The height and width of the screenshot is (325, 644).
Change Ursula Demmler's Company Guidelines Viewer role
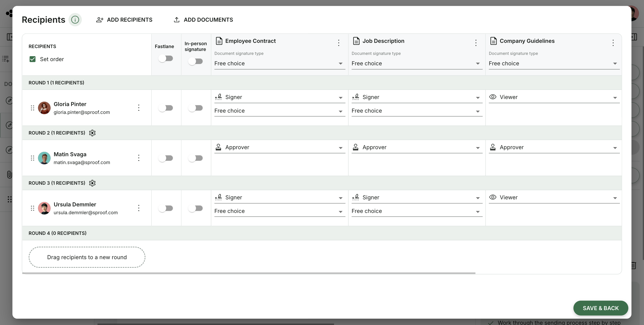[554, 198]
